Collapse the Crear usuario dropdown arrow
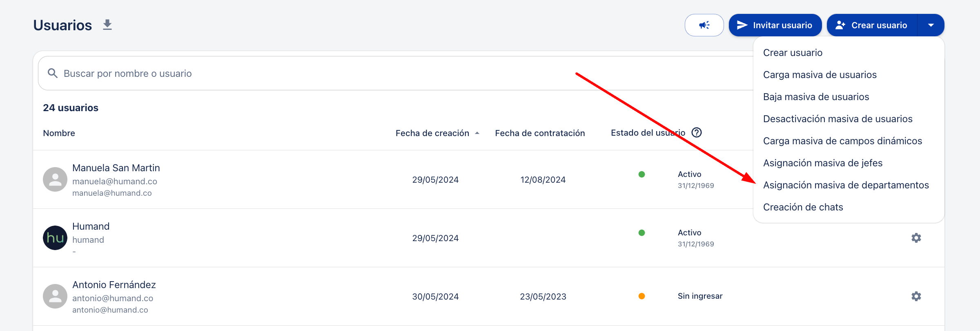Screen dimensions: 980x331 pyautogui.click(x=931, y=25)
